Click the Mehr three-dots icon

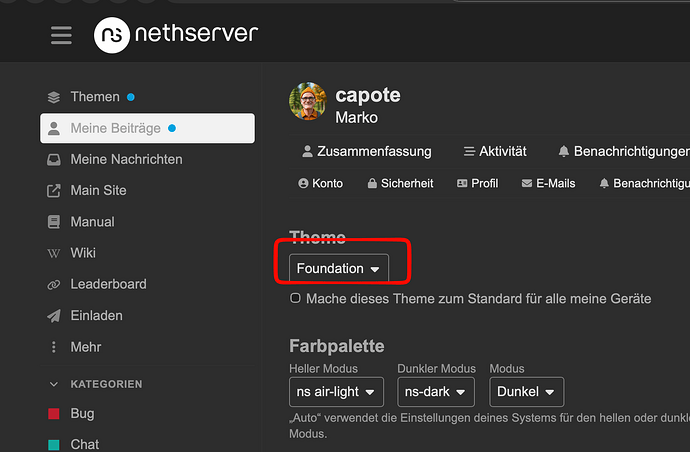(54, 347)
